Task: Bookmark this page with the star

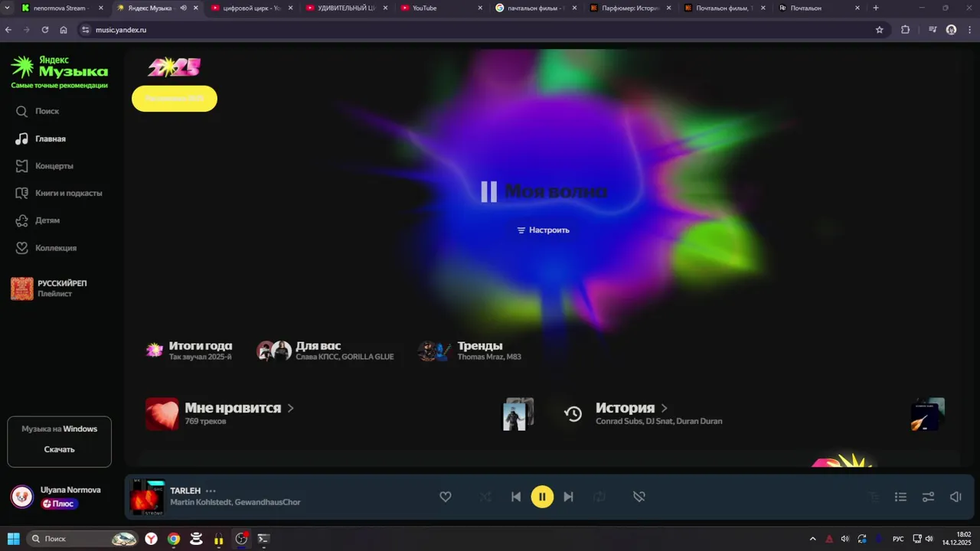Action: [880, 30]
